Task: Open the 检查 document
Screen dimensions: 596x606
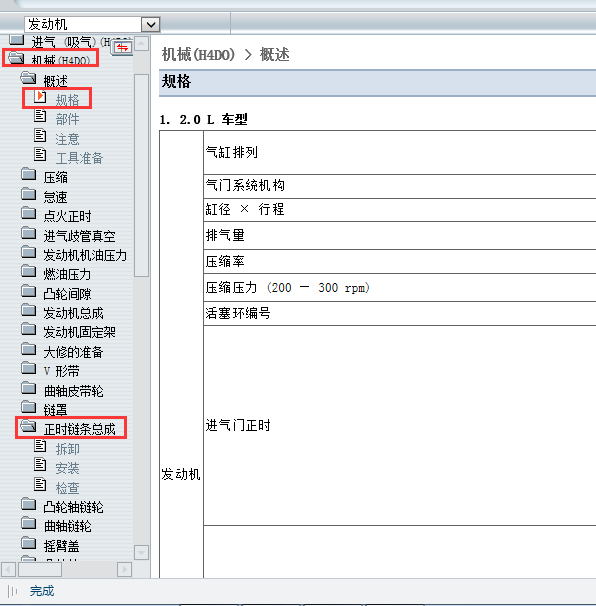Action: pyautogui.click(x=67, y=488)
